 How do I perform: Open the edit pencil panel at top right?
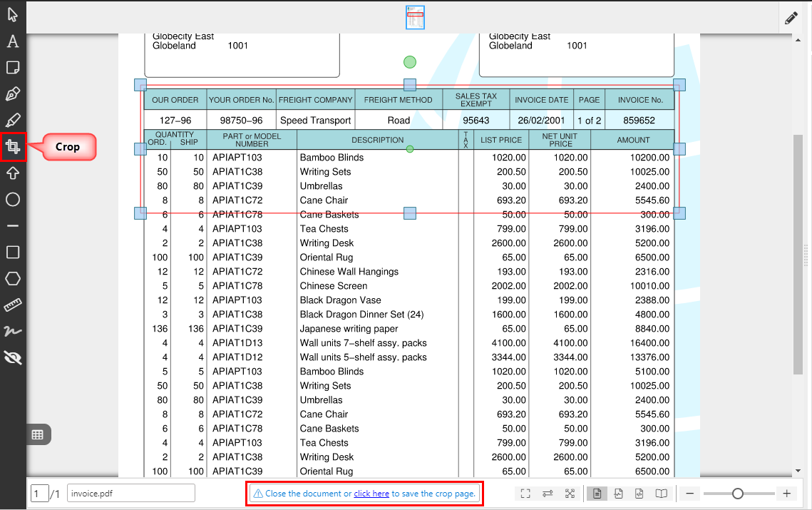(791, 19)
